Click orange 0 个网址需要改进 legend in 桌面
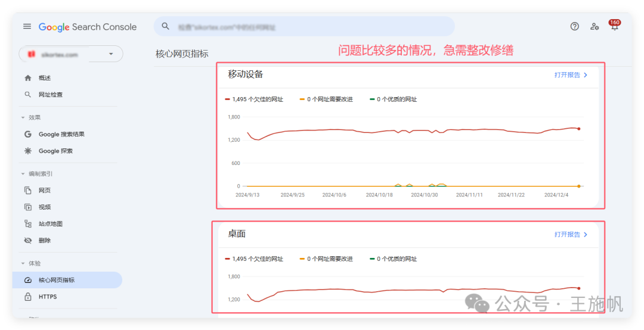 click(326, 259)
